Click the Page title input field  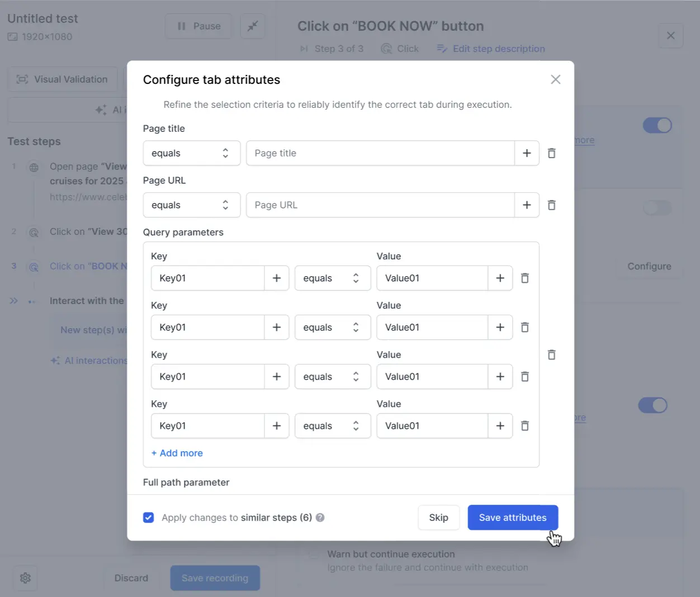pyautogui.click(x=380, y=153)
